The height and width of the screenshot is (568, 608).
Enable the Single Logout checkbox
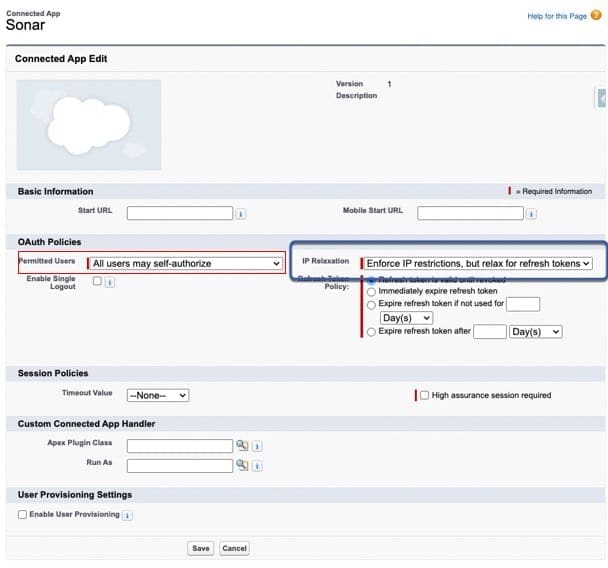tap(97, 281)
